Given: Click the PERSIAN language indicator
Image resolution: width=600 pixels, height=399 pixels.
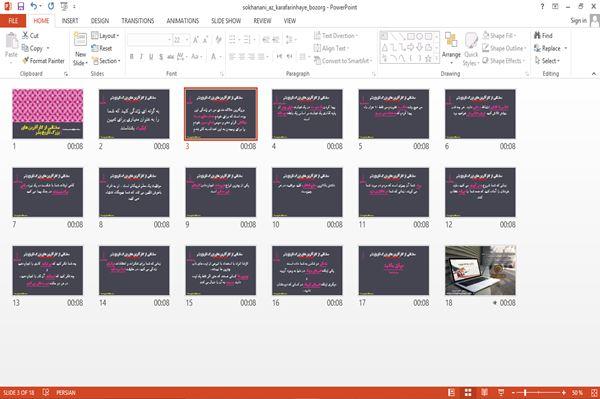Looking at the screenshot, I should [66, 392].
